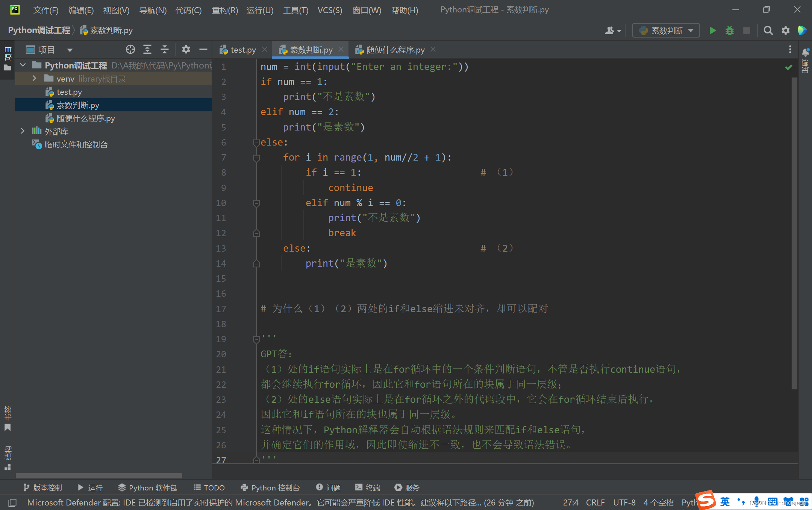Expand the 外部库 node
812x510 pixels.
(x=23, y=131)
